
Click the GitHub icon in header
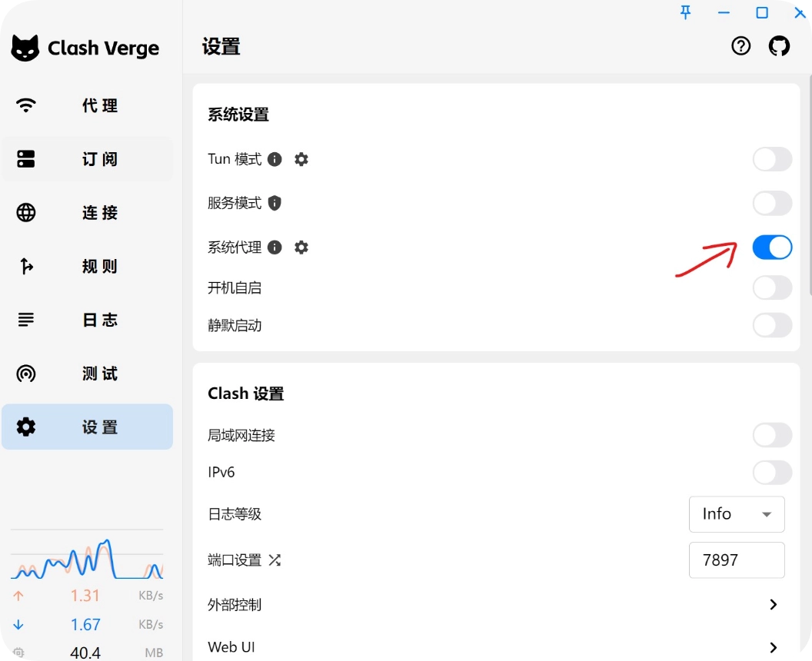[x=779, y=47]
